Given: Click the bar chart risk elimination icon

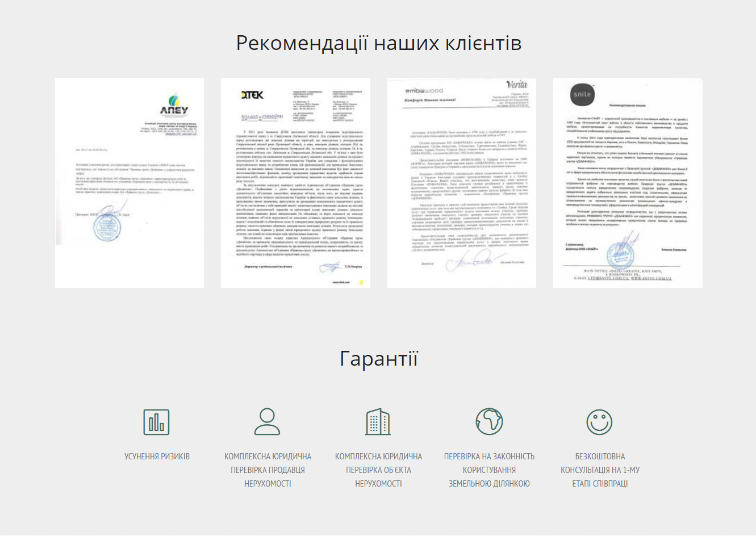Looking at the screenshot, I should coord(156,422).
